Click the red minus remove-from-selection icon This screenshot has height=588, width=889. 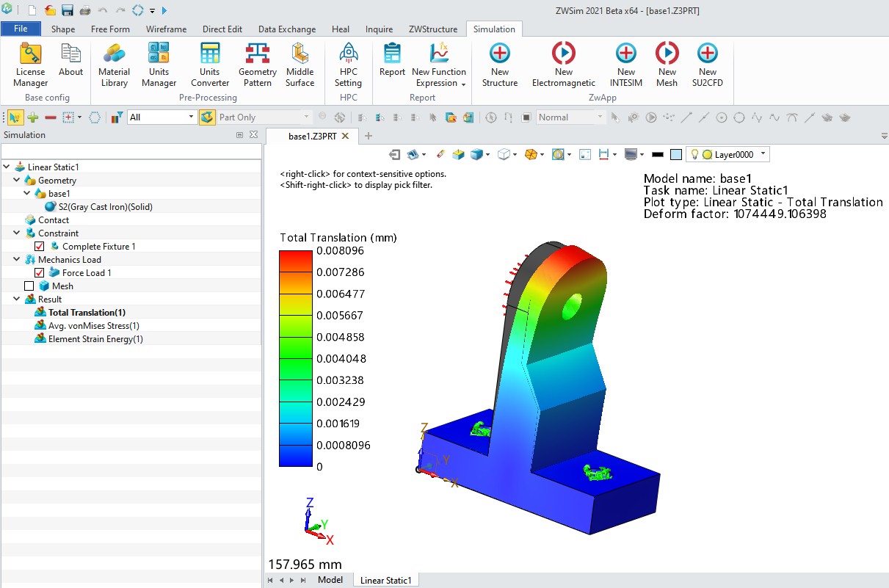tap(51, 117)
